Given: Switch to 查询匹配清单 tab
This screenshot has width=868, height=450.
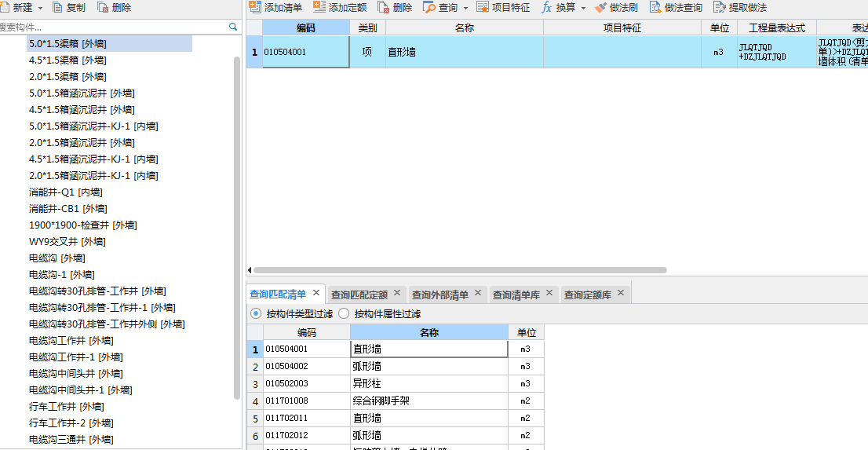Looking at the screenshot, I should pyautogui.click(x=278, y=295).
